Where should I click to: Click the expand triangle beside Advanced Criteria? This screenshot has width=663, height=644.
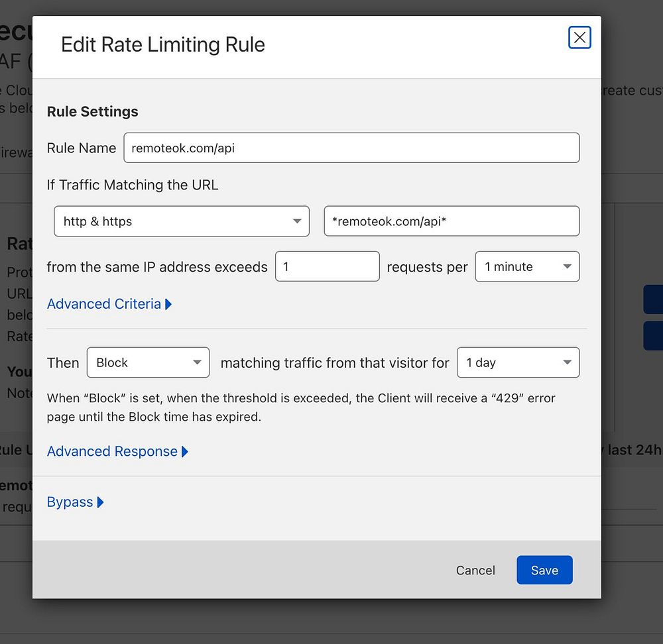[x=168, y=304]
